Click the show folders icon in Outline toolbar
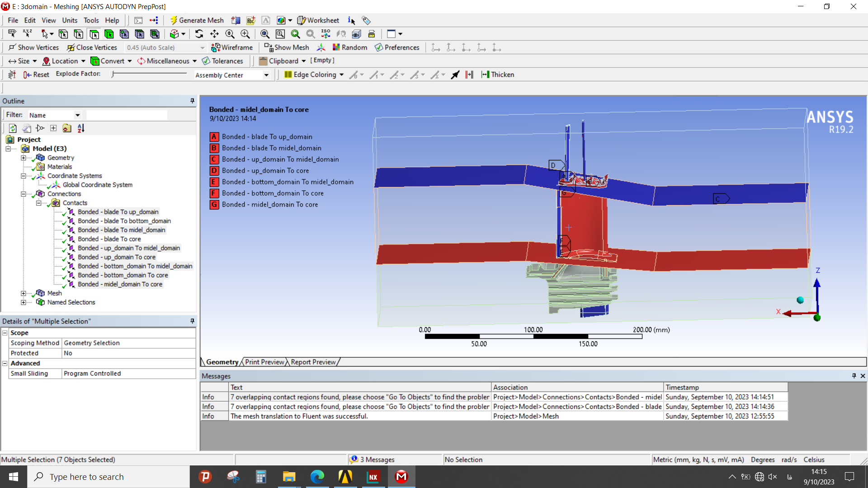 coord(67,128)
